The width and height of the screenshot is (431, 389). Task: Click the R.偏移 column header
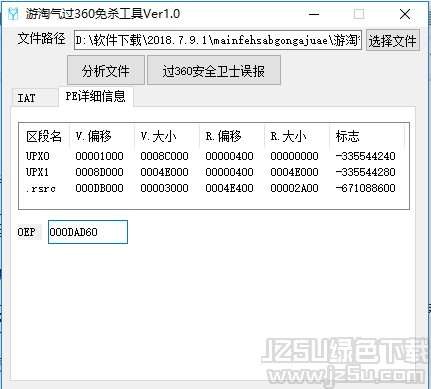pyautogui.click(x=232, y=136)
